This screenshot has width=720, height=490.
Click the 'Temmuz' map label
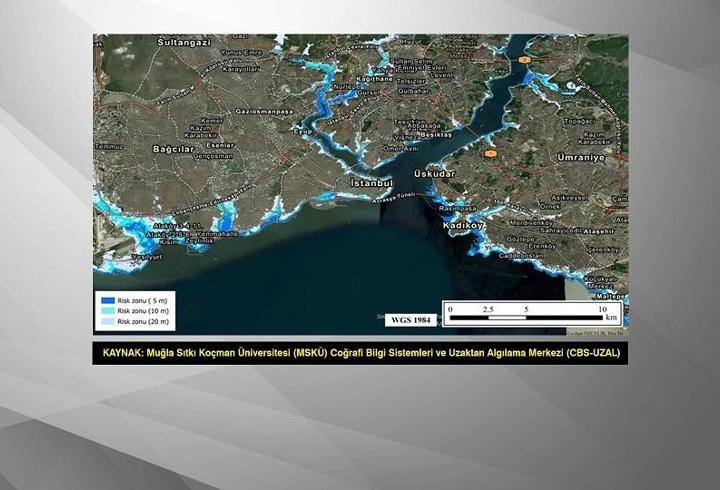[109, 146]
